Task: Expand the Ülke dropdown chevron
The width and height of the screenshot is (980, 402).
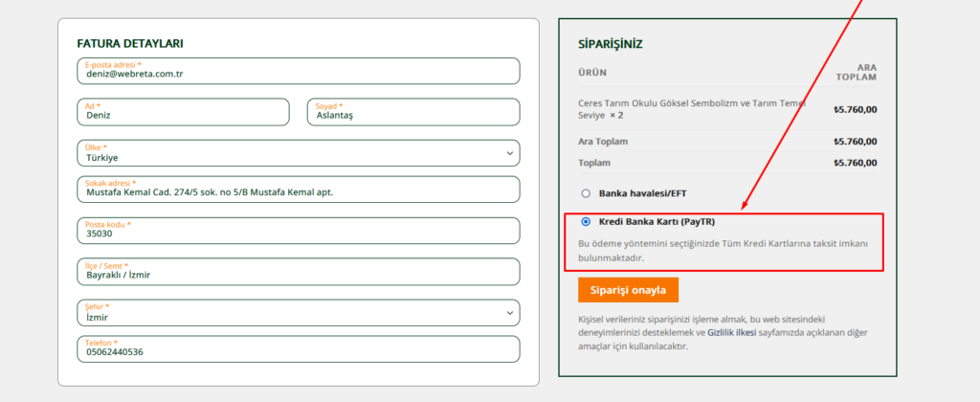Action: (509, 153)
